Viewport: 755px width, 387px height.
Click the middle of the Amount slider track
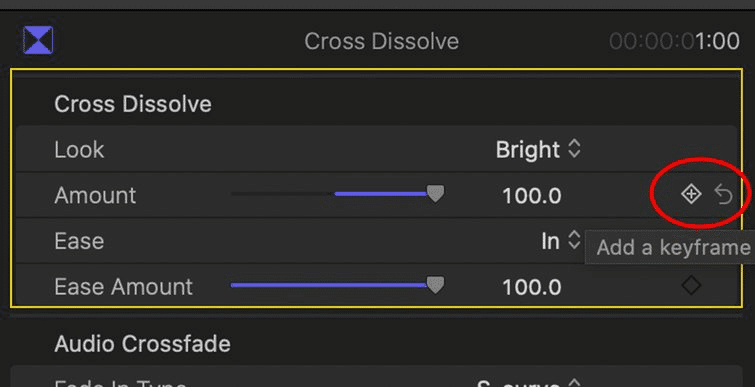coord(333,194)
